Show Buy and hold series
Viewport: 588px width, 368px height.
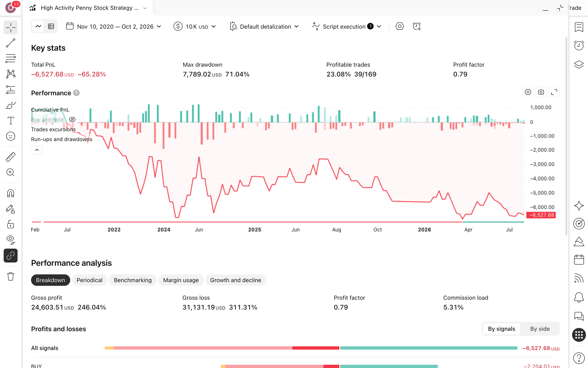pos(72,120)
